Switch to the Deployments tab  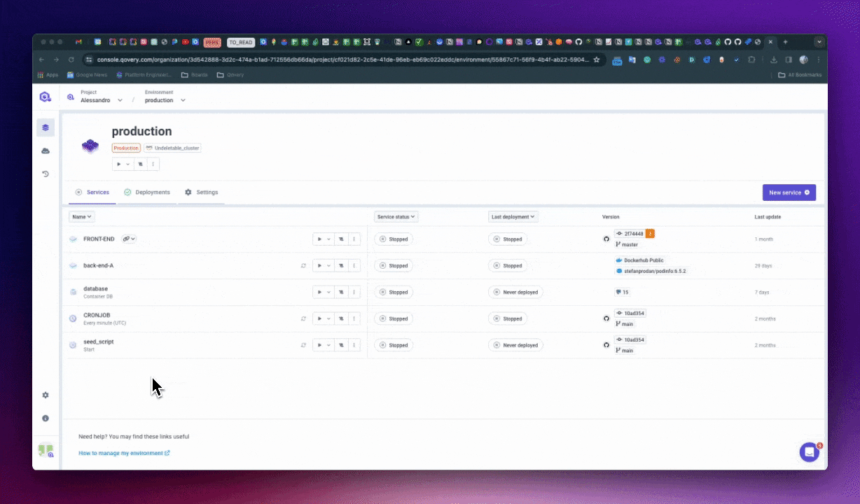pyautogui.click(x=147, y=192)
